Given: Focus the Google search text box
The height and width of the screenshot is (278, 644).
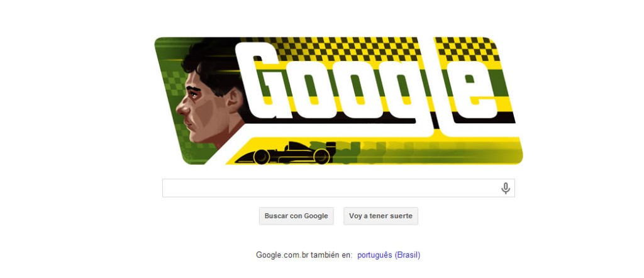Looking at the screenshot, I should coord(338,188).
